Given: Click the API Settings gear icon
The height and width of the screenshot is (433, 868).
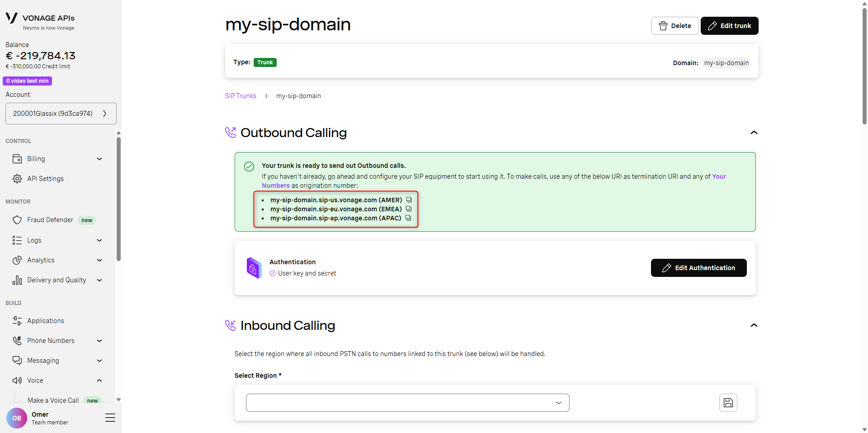Looking at the screenshot, I should (17, 179).
